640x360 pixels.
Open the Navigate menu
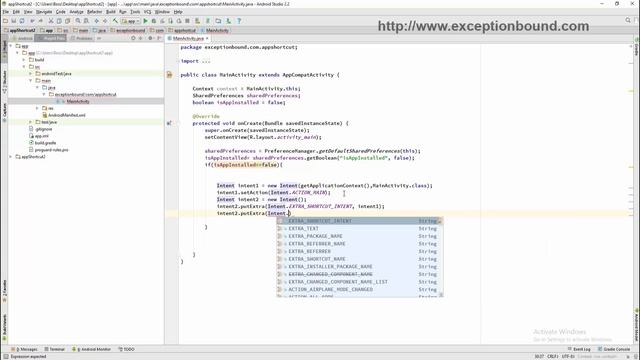coord(44,12)
